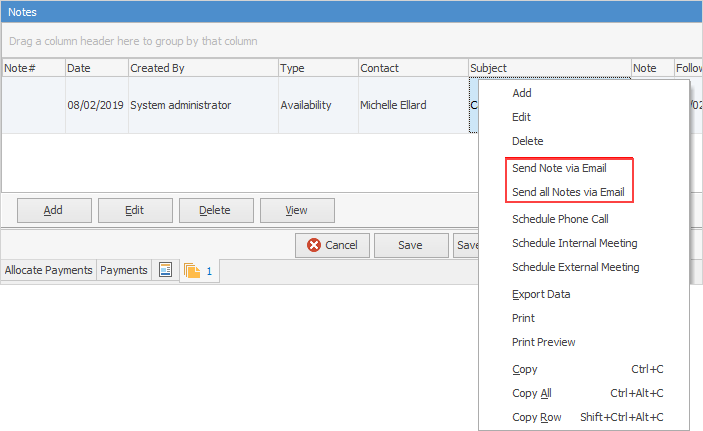Choose Delete in the context menu
The image size is (703, 431).
(584, 141)
